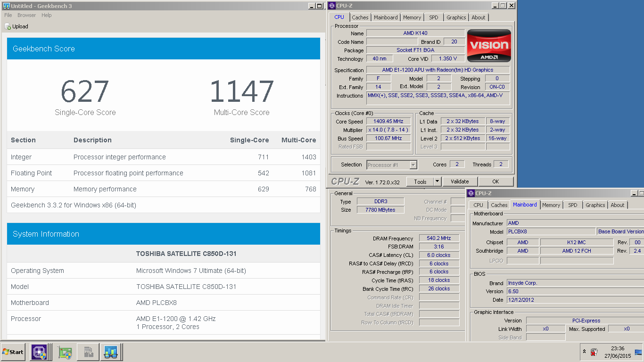
Task: Click the Show Desktop tray icon
Action: (638, 352)
